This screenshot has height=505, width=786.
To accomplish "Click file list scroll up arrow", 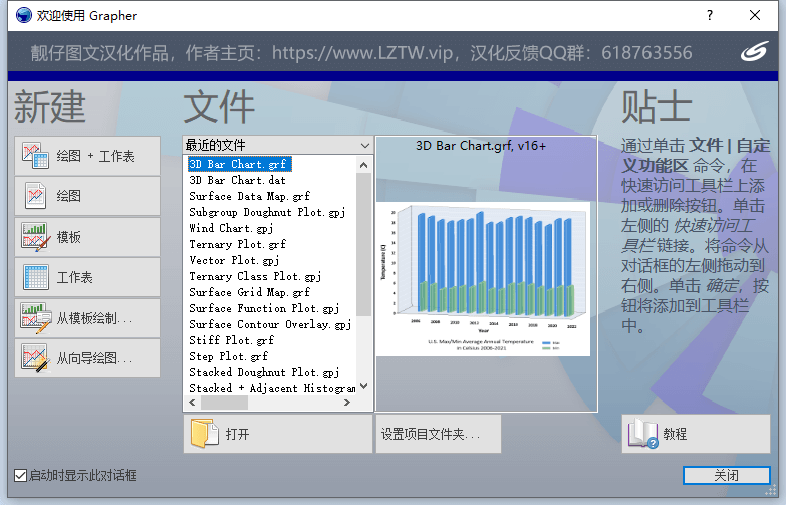I will pyautogui.click(x=364, y=165).
